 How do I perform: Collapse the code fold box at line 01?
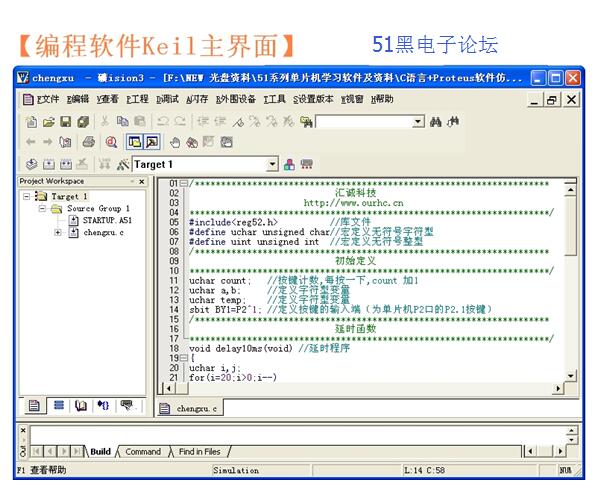point(184,183)
